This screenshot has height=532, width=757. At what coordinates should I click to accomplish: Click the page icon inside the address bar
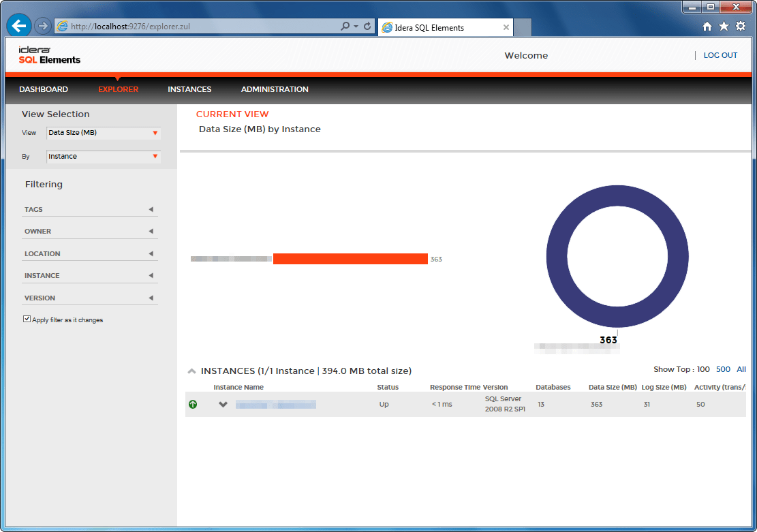[x=61, y=25]
